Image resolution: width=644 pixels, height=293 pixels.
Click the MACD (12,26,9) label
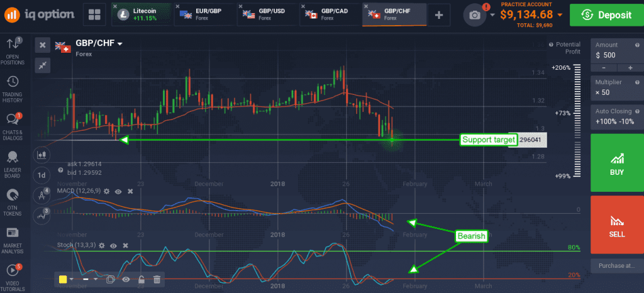coord(79,191)
